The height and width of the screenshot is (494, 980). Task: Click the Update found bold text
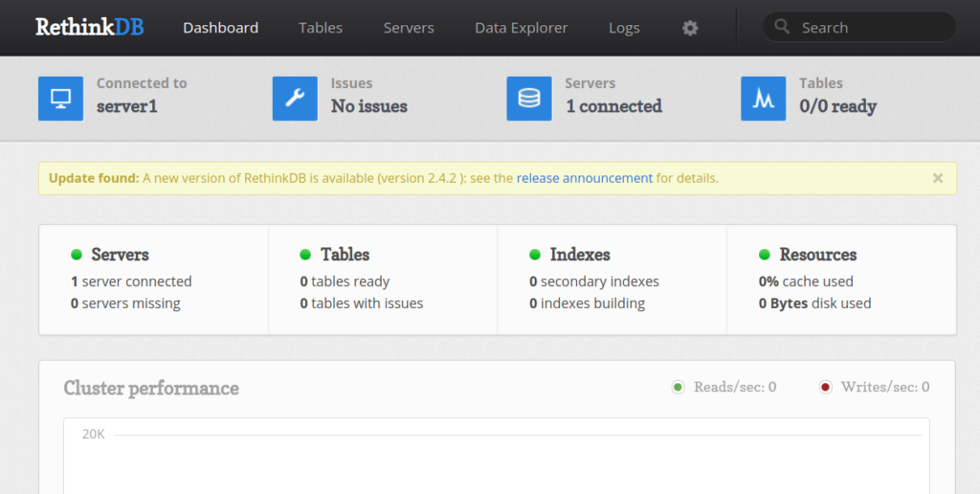click(94, 178)
